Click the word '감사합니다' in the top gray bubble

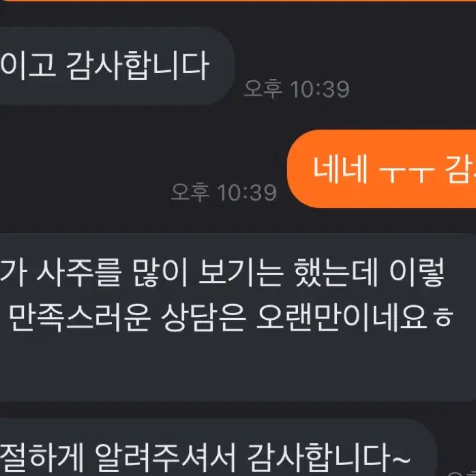[x=138, y=65]
